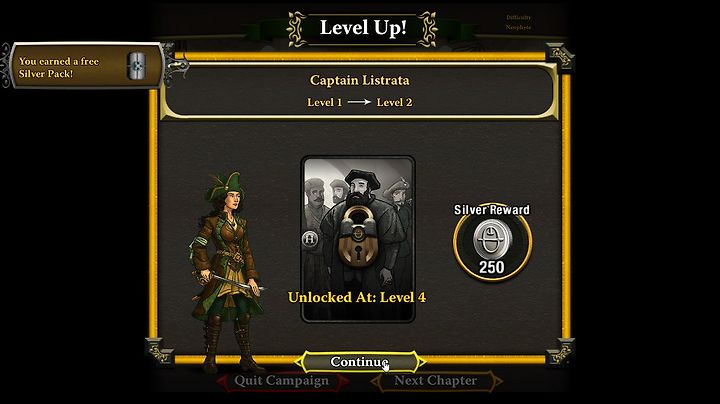Select the locked bearded captain card

tap(358, 239)
